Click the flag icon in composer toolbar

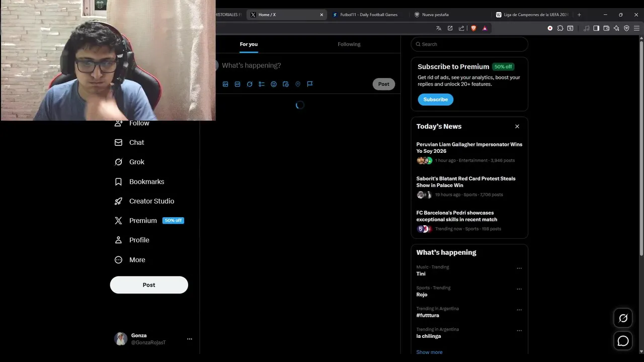[x=310, y=84]
